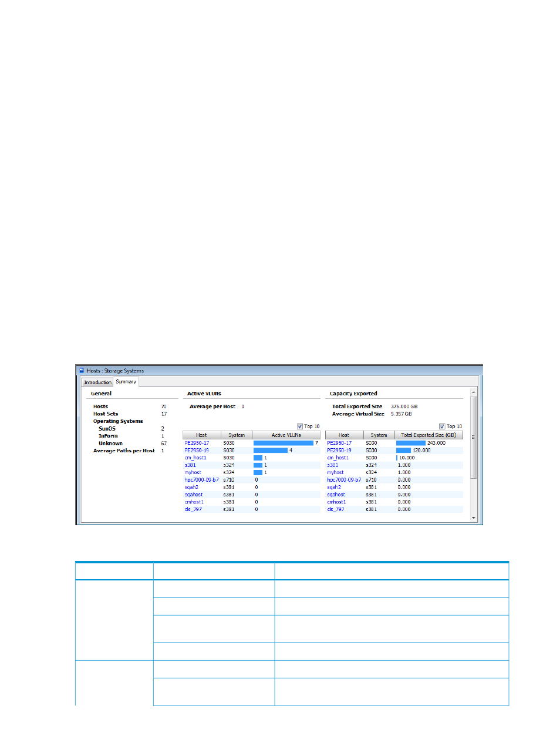Sort by Active VLUNs column header
Screen dimensions: 560x746
[286, 435]
